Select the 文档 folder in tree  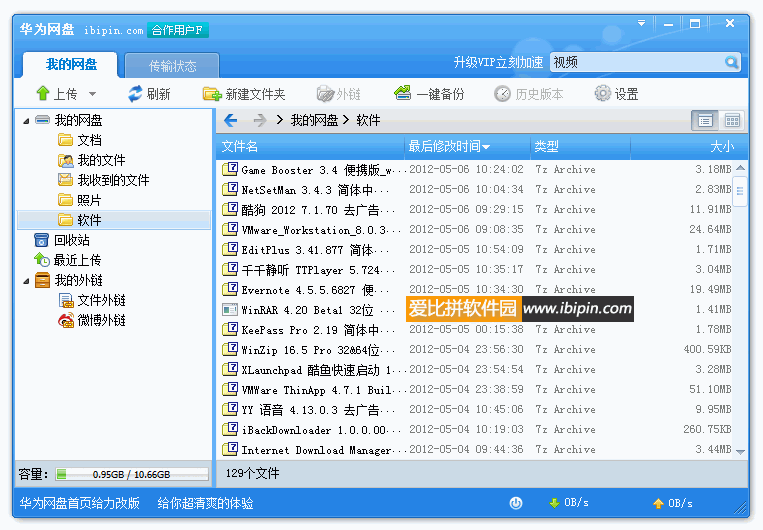(80, 140)
